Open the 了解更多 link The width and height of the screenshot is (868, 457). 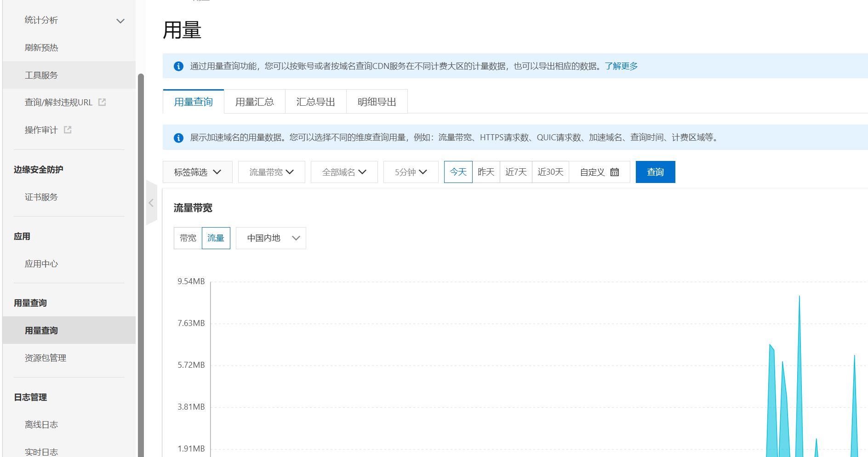622,66
